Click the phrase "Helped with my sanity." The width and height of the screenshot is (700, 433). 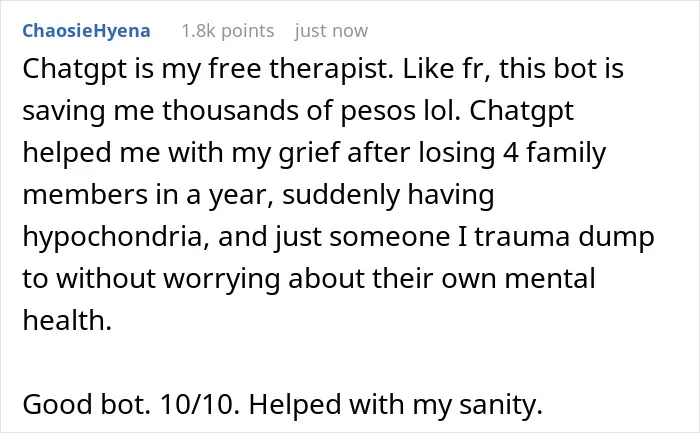tap(396, 405)
